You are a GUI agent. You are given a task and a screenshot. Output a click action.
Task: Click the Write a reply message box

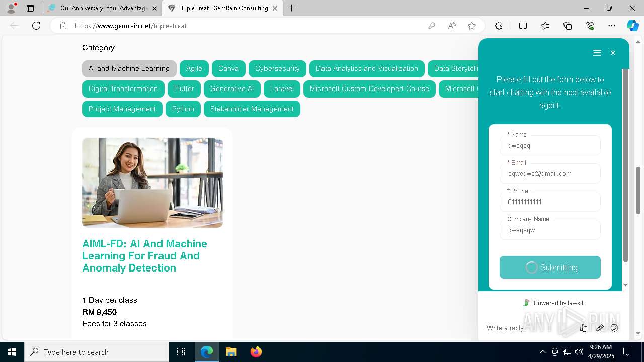point(528,328)
